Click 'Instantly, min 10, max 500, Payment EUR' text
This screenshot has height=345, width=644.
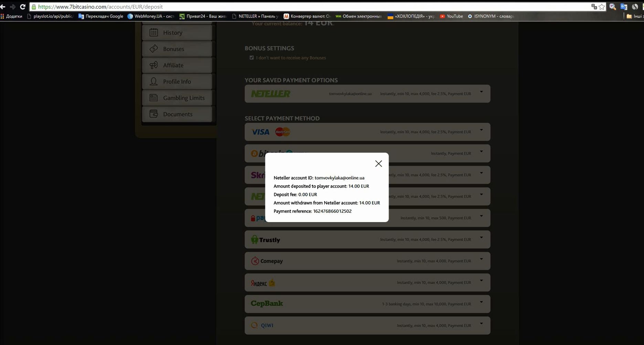[436, 218]
